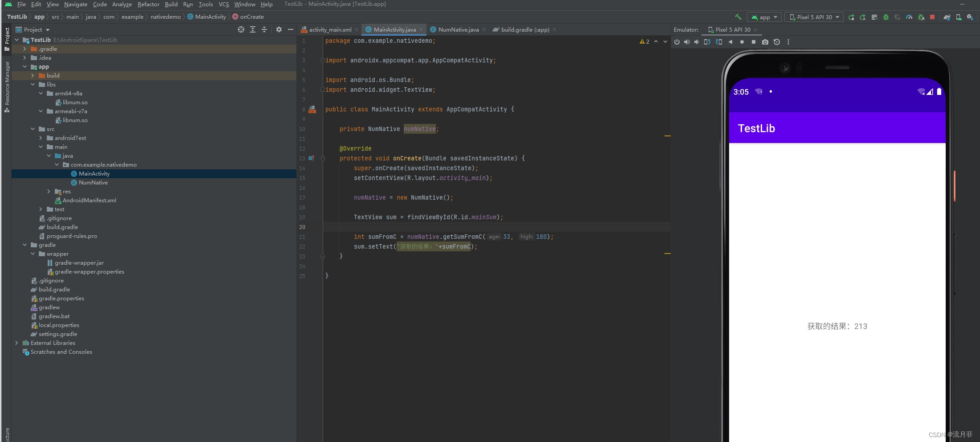Image resolution: width=980 pixels, height=442 pixels.
Task: Open the Refactor menu
Action: (148, 4)
